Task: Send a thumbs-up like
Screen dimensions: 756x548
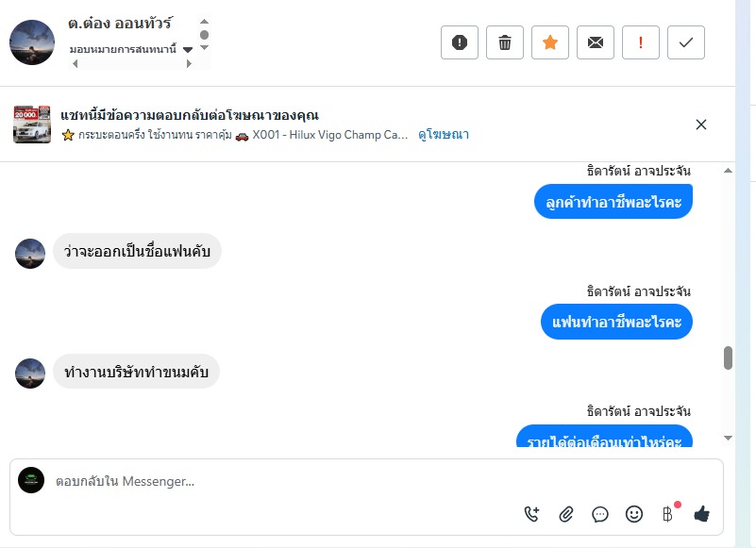Action: (701, 514)
